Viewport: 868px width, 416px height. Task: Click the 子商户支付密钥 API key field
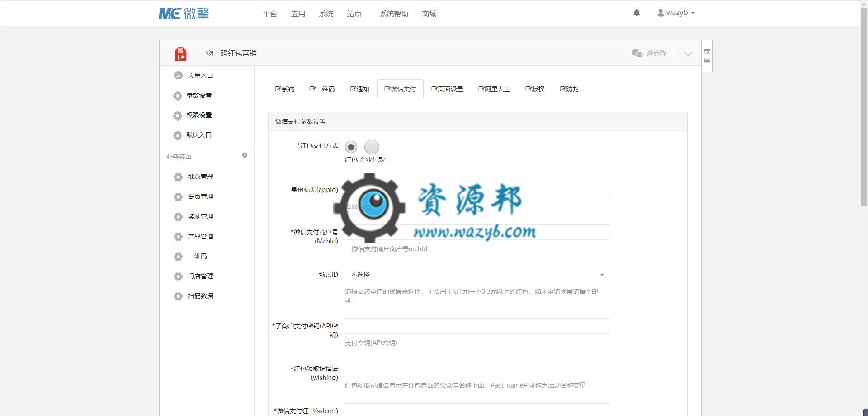[x=477, y=326]
